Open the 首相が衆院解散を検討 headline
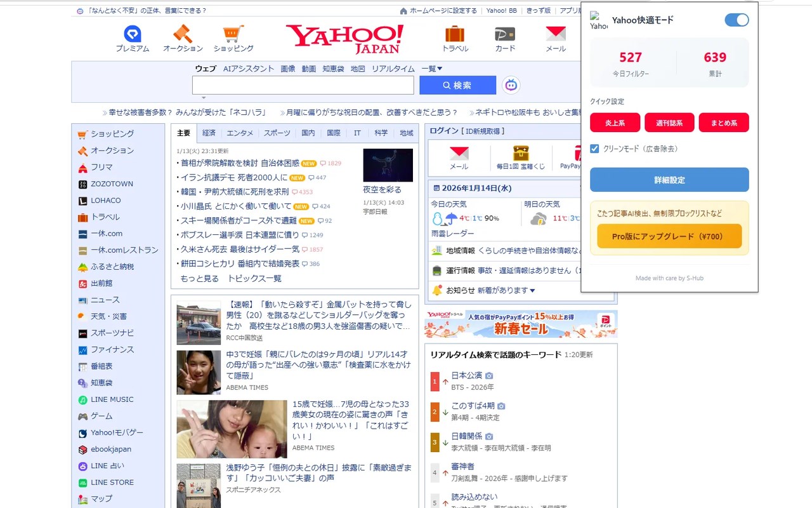This screenshot has width=812, height=508. point(240,163)
